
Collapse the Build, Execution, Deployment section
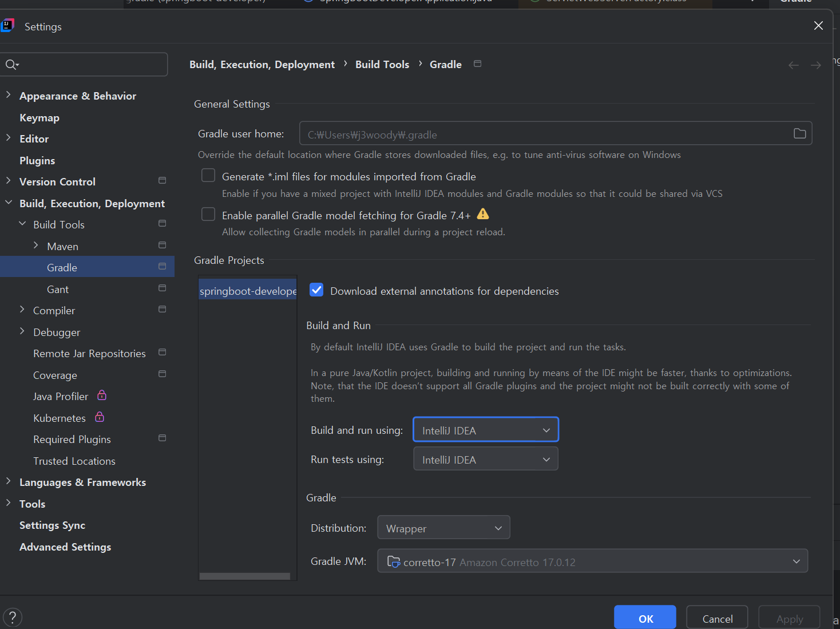click(9, 203)
